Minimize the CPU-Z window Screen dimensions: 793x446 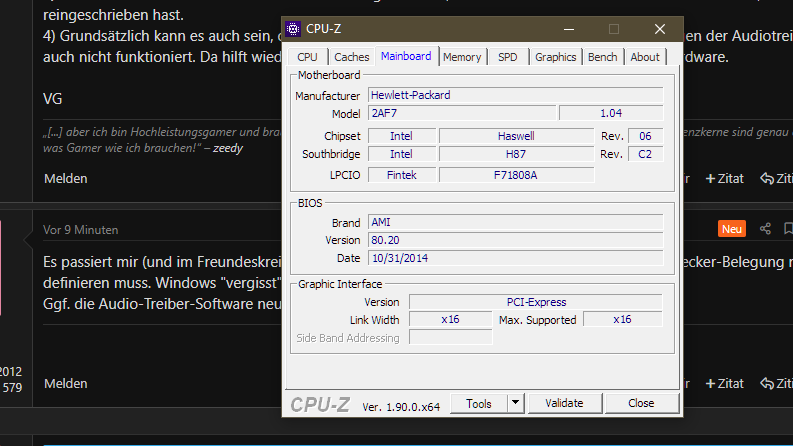569,29
